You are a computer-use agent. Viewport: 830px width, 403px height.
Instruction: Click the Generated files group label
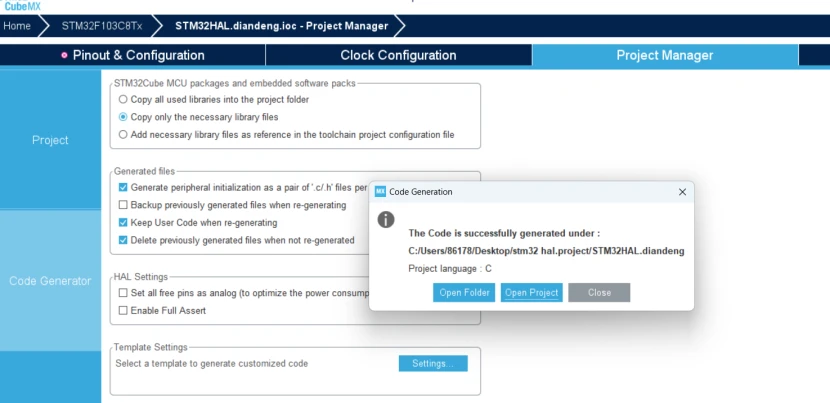(144, 171)
